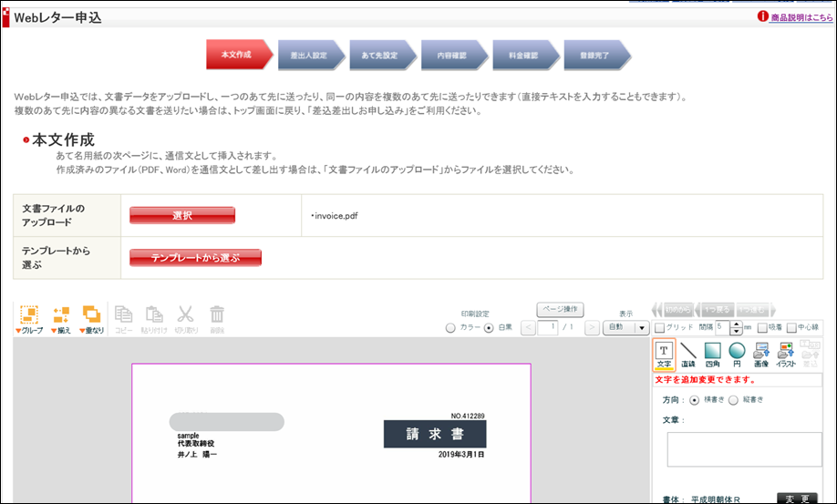The width and height of the screenshot is (837, 504).
Task: Select the 画像 image insert tool
Action: point(761,355)
